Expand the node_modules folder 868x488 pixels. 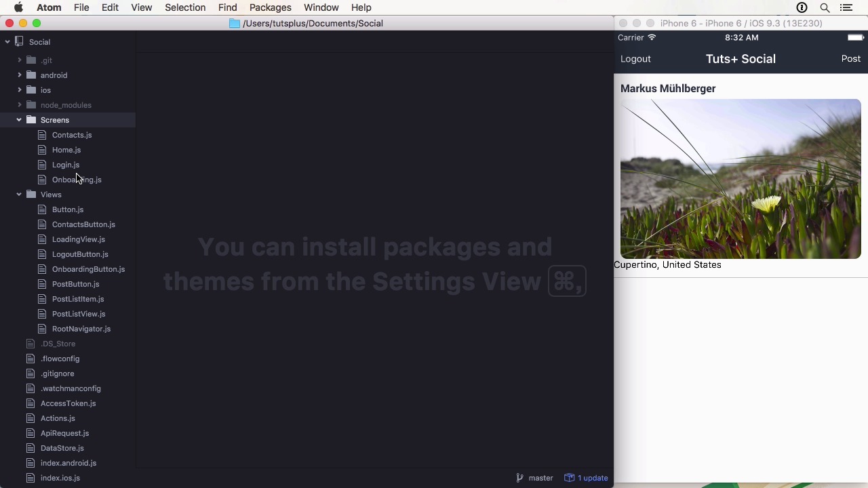click(20, 105)
